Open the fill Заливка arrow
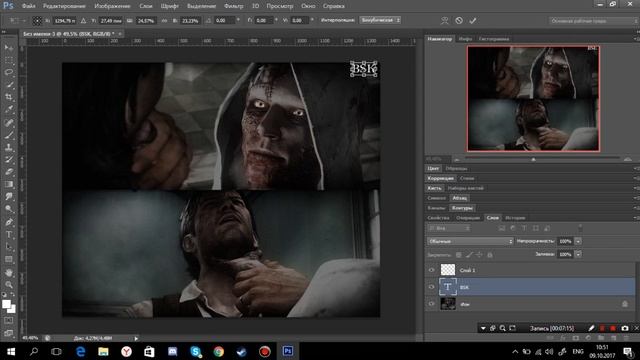Viewport: 640px width, 360px height. click(578, 254)
